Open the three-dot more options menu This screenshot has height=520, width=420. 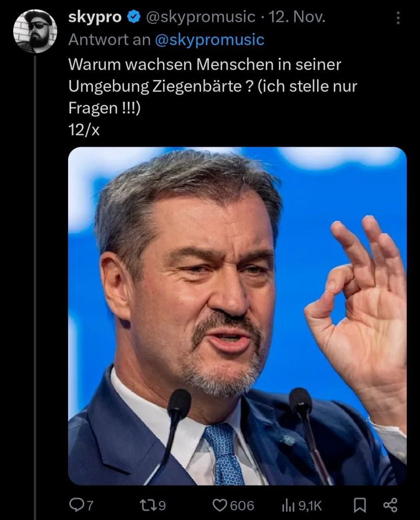click(398, 18)
